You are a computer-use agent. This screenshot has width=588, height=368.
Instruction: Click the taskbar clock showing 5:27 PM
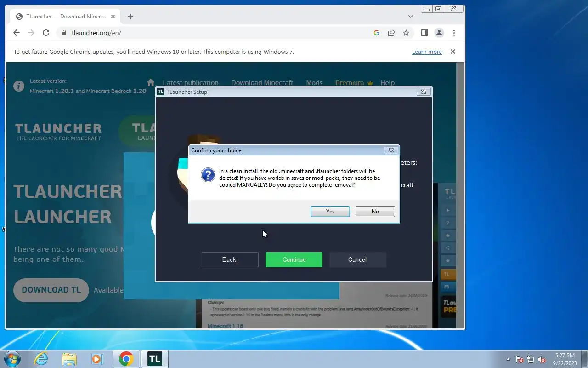(x=565, y=359)
